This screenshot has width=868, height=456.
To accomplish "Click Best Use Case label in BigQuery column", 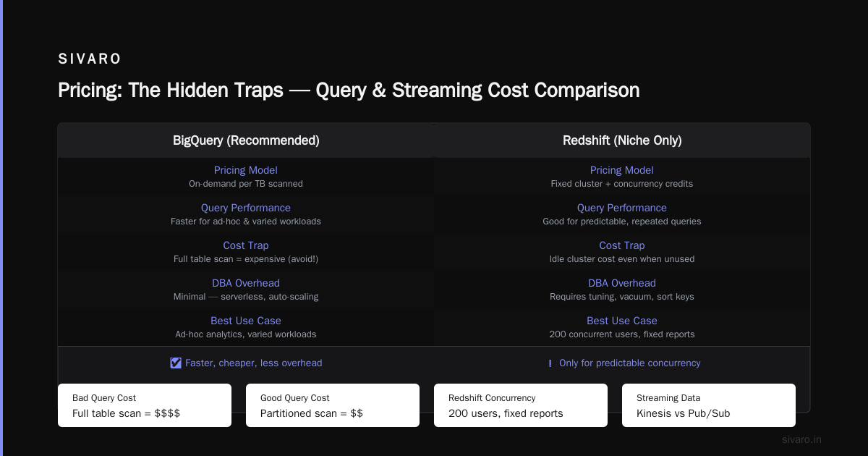I will point(246,321).
